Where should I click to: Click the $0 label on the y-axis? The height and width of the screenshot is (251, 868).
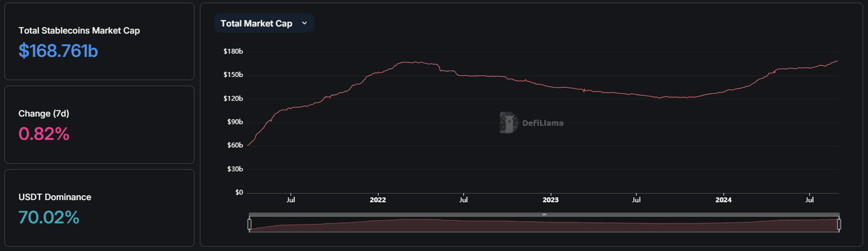pyautogui.click(x=238, y=193)
